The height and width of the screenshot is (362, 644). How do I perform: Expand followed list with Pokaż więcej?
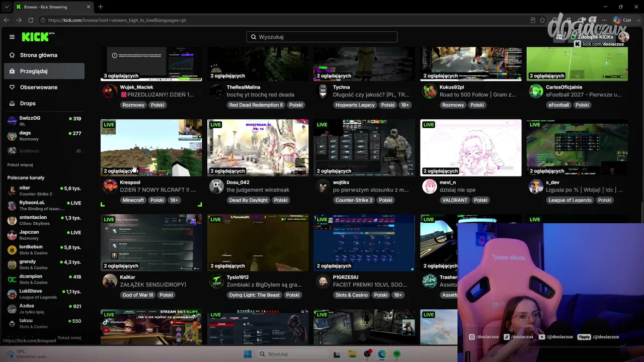click(20, 165)
